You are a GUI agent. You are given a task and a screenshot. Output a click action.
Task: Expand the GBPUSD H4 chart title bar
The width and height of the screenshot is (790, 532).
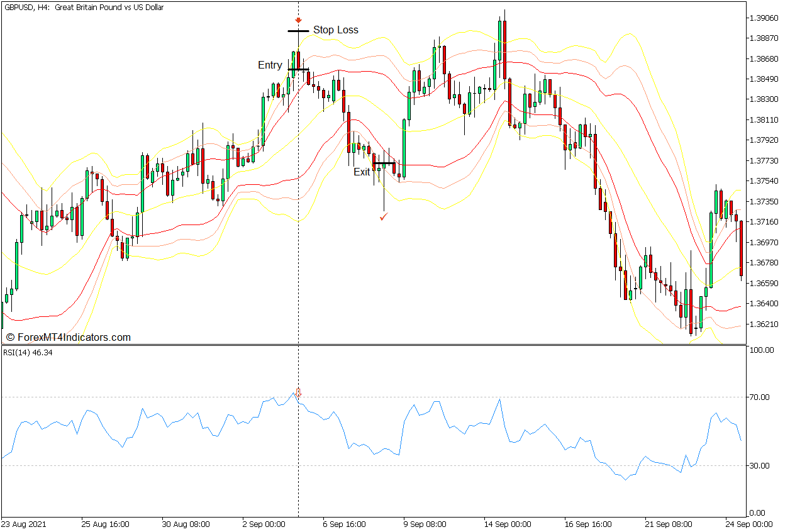point(82,7)
